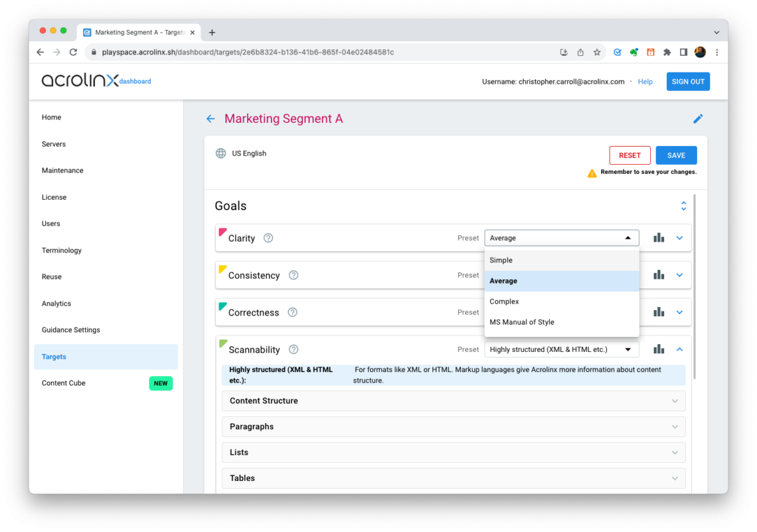Expand the Paragraphs section
The image size is (757, 532).
point(454,427)
